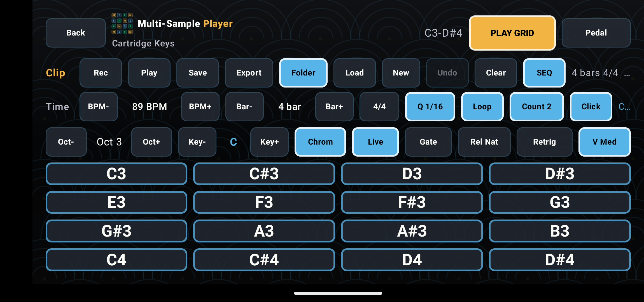Toggle the Loop mode
This screenshot has width=644, height=302.
[x=482, y=107]
